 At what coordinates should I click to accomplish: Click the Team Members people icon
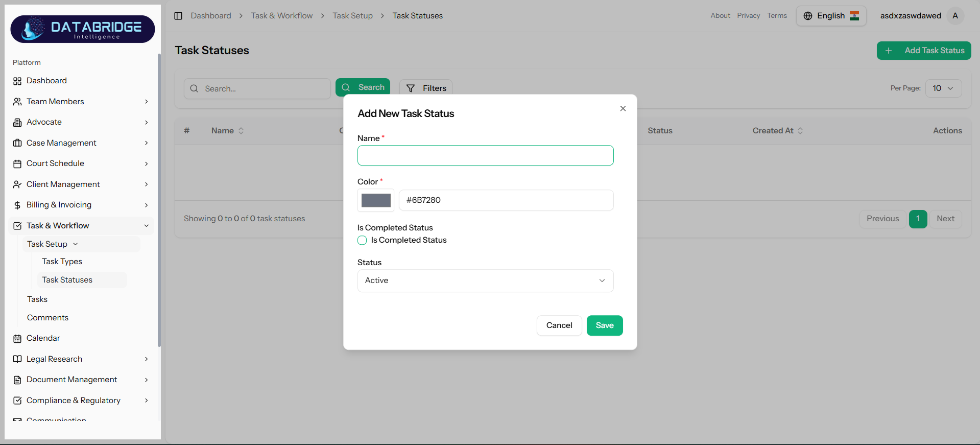[17, 102]
